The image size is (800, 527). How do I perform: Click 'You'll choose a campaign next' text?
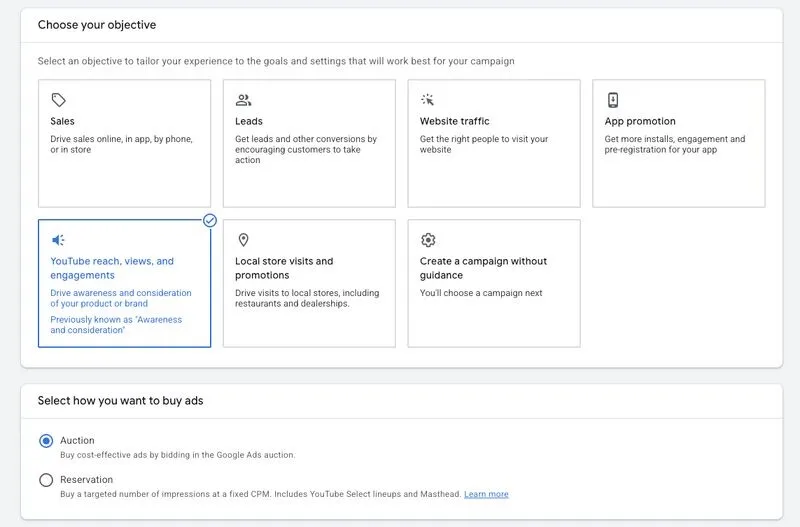click(481, 293)
